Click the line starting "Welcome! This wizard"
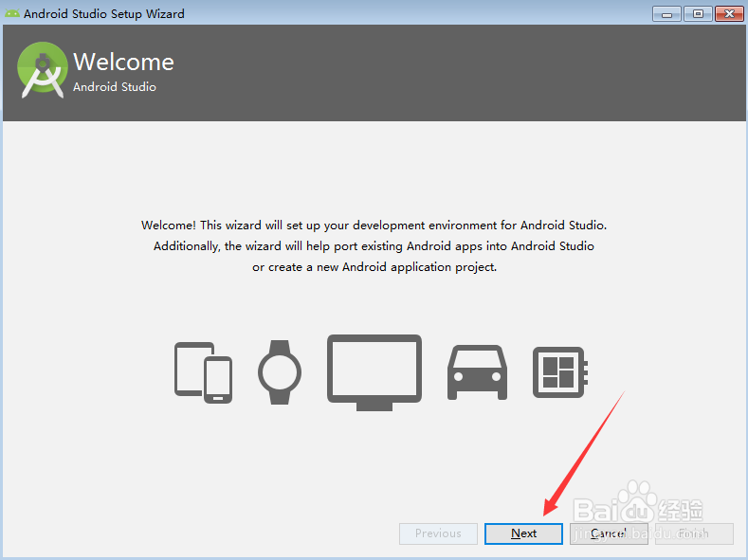Screen dimensions: 748x560 click(374, 226)
